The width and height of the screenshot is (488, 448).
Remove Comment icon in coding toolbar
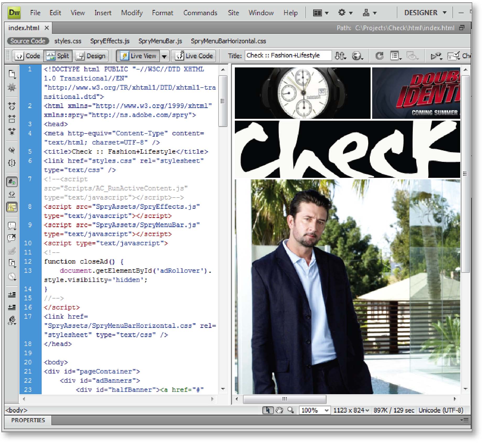coord(12,238)
